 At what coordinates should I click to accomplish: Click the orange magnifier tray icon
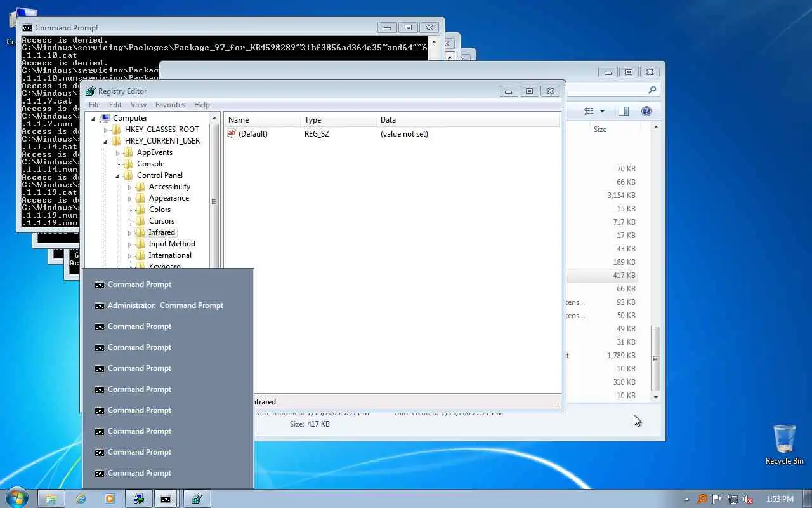(702, 499)
